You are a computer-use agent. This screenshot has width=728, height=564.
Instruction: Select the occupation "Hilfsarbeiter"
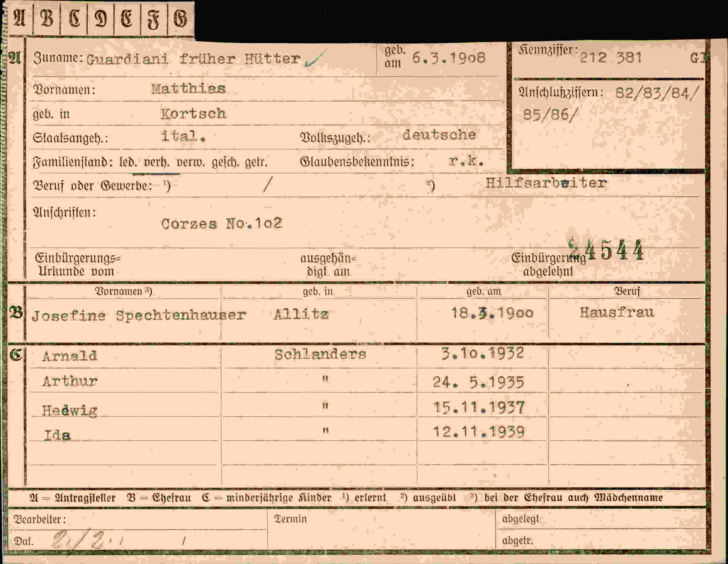[x=546, y=183]
